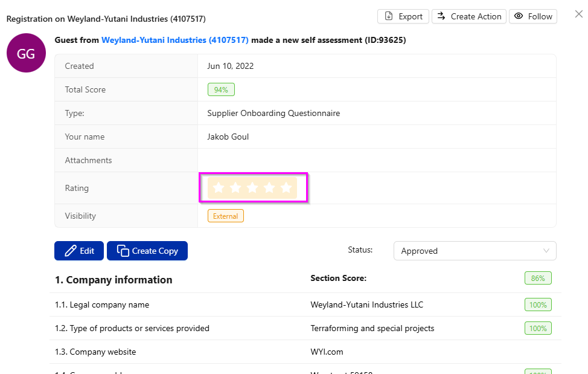Click the 100% badge for Type of products
The height and width of the screenshot is (374, 588).
(x=538, y=329)
